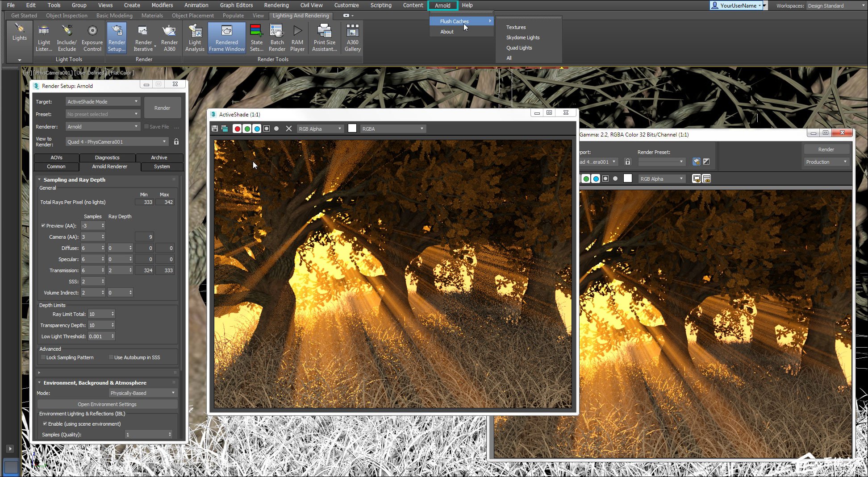Open the Production dropdown in frame window
The height and width of the screenshot is (477, 868).
826,162
